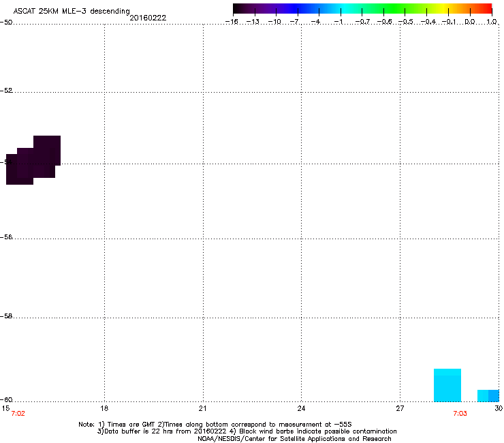Click the longitude axis label '21'
This screenshot has height=443, width=504.
[202, 408]
